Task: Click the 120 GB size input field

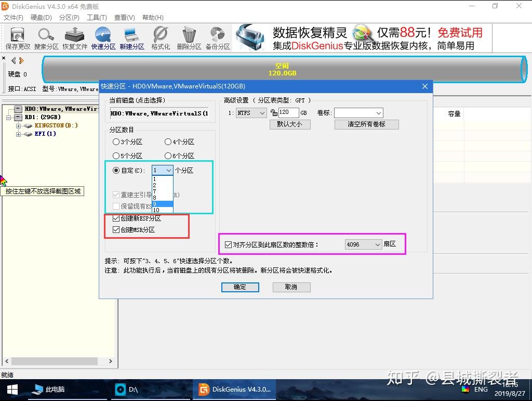Action: coord(288,112)
